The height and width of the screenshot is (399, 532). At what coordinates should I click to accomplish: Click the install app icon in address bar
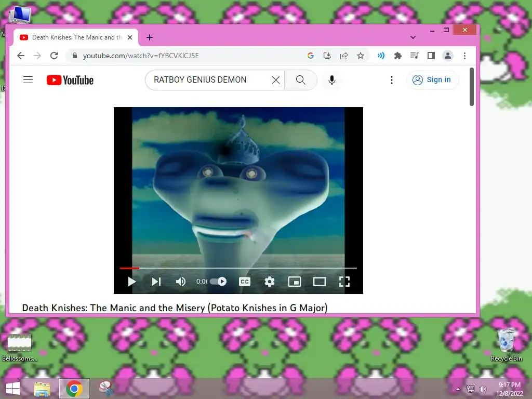coord(327,56)
